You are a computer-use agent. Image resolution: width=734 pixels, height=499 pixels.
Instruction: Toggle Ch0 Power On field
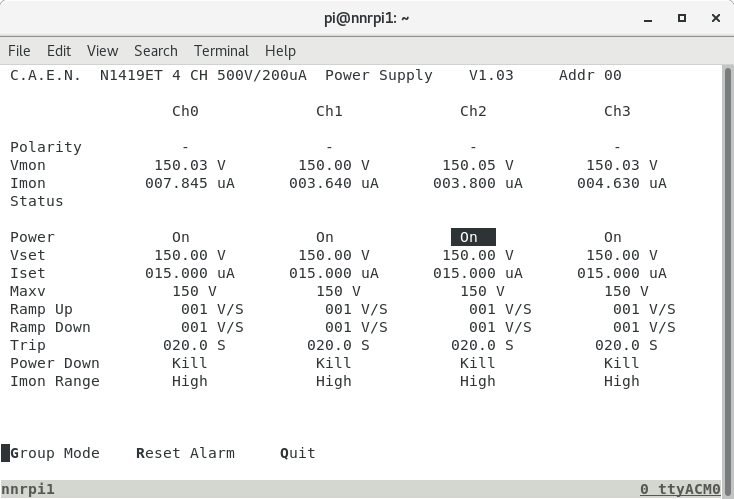click(x=181, y=237)
